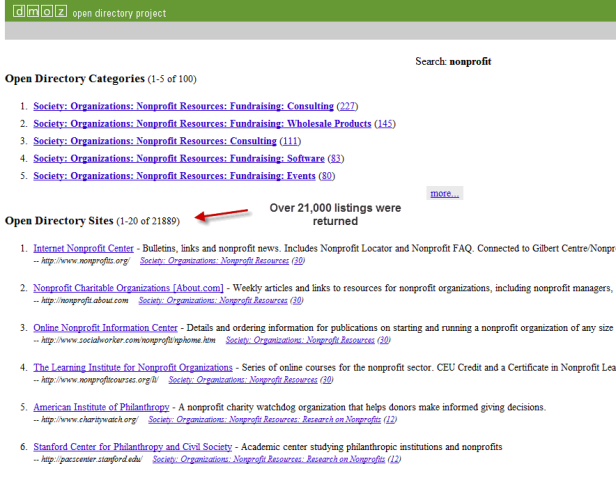Open Fundraising: Software category link
This screenshot has width=616, height=480.
(178, 158)
